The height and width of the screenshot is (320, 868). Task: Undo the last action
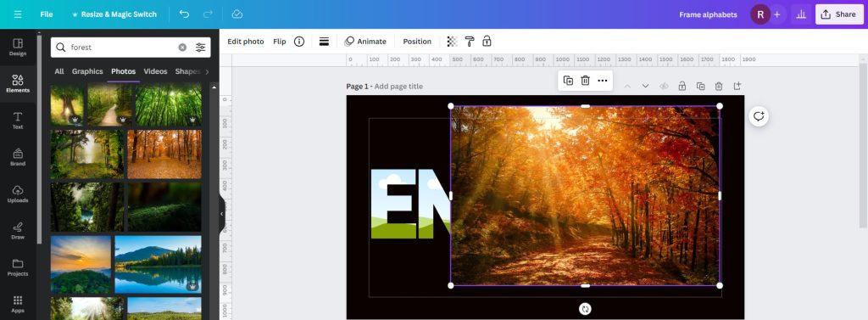[184, 14]
